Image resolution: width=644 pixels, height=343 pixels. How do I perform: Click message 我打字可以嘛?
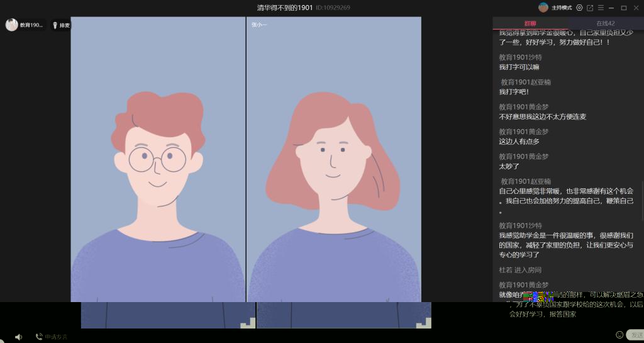[519, 67]
